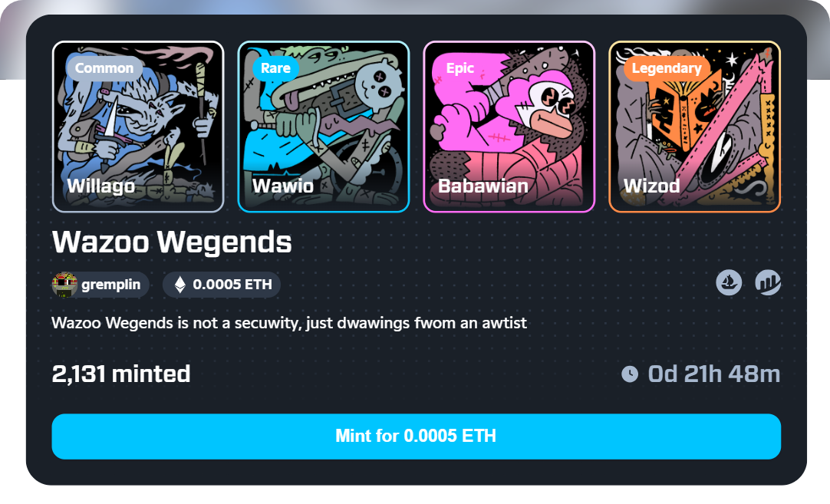Open the chart analytics icon link
This screenshot has width=830, height=504.
768,282
